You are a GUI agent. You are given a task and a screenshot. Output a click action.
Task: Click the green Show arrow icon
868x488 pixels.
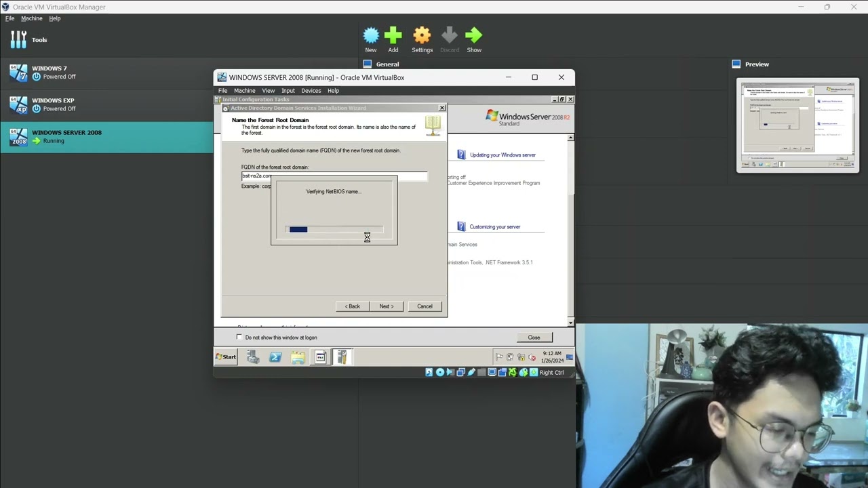pyautogui.click(x=474, y=35)
